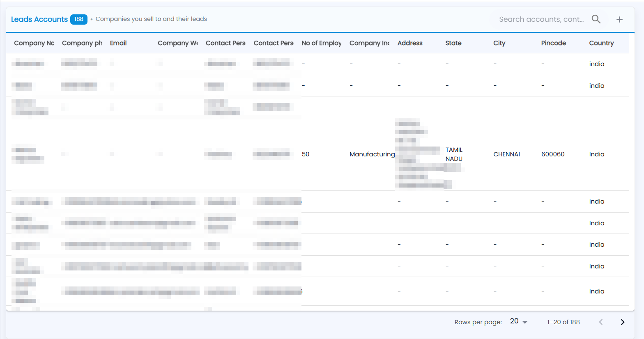
Task: Sort by the Company Industry column header
Action: (370, 43)
